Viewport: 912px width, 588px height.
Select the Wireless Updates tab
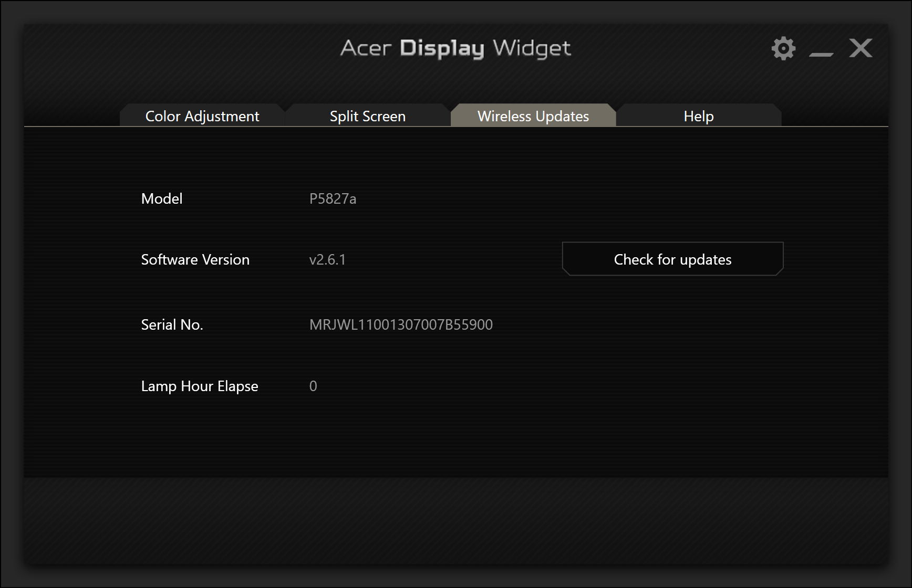point(533,115)
